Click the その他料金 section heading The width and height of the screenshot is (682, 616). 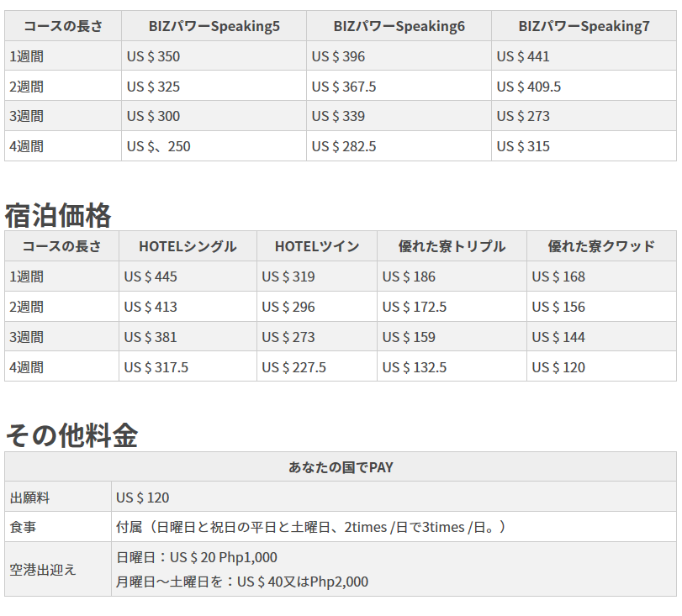pyautogui.click(x=71, y=435)
